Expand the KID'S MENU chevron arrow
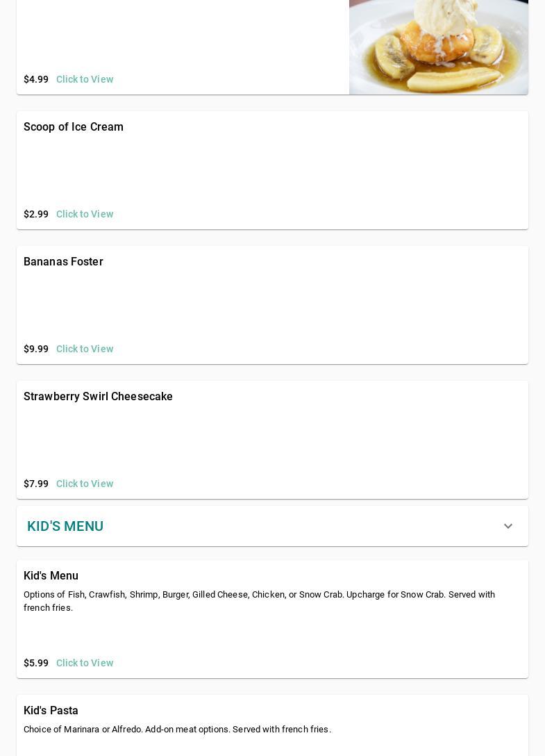The height and width of the screenshot is (756, 545). click(x=508, y=527)
